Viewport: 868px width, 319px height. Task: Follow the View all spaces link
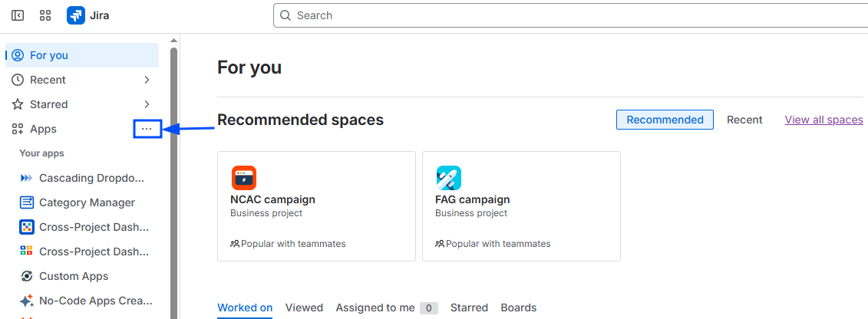click(823, 120)
